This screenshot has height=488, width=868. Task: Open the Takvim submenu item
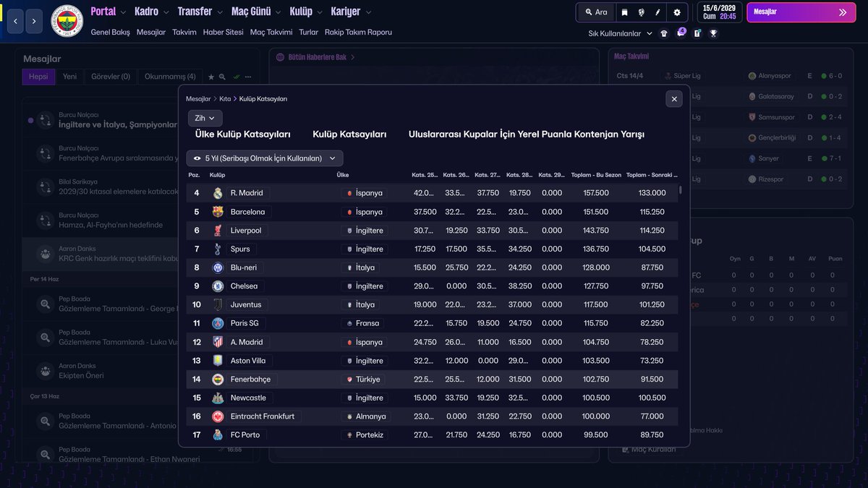pos(184,33)
